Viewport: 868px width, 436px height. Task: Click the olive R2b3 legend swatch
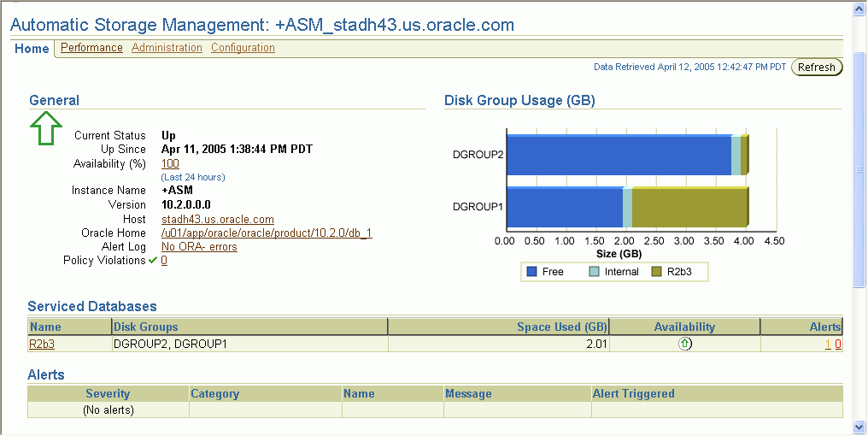coord(657,272)
